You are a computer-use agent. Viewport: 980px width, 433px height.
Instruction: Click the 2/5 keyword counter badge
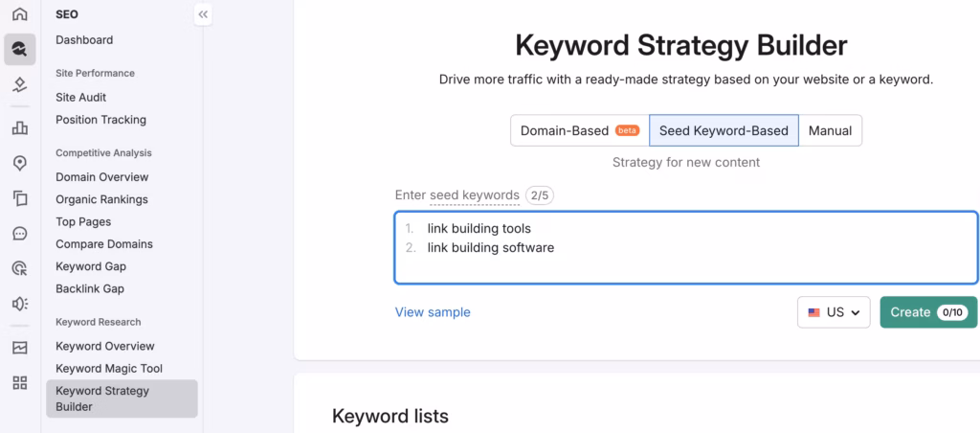tap(540, 195)
